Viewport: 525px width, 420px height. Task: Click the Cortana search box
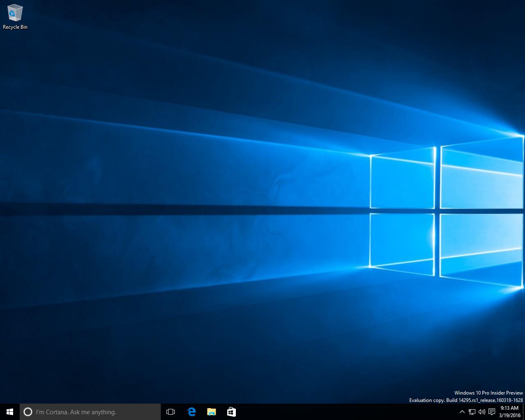tap(90, 412)
